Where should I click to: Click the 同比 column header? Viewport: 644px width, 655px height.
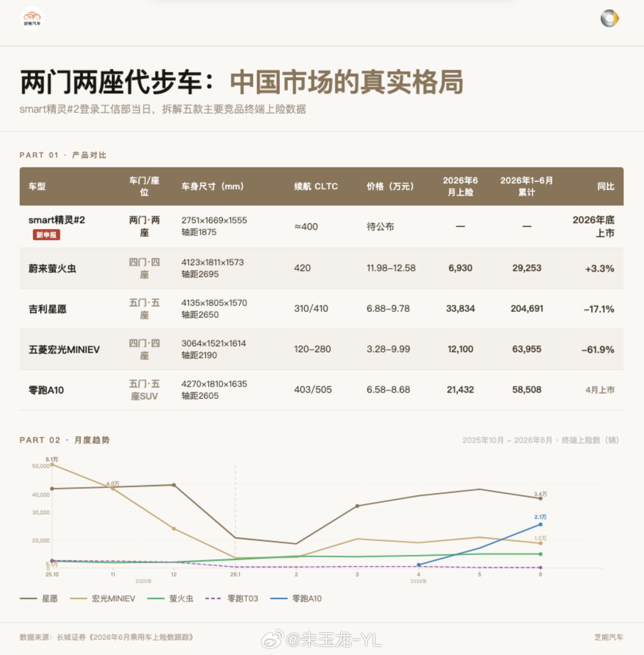click(x=606, y=186)
